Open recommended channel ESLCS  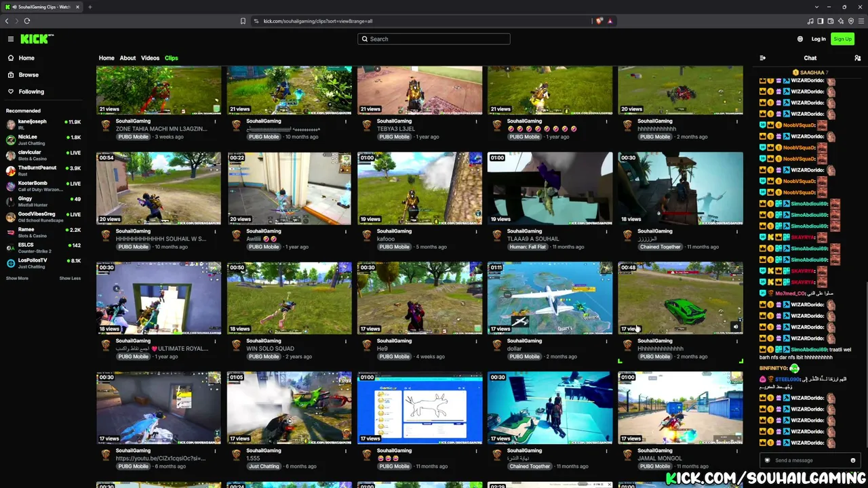coord(43,247)
